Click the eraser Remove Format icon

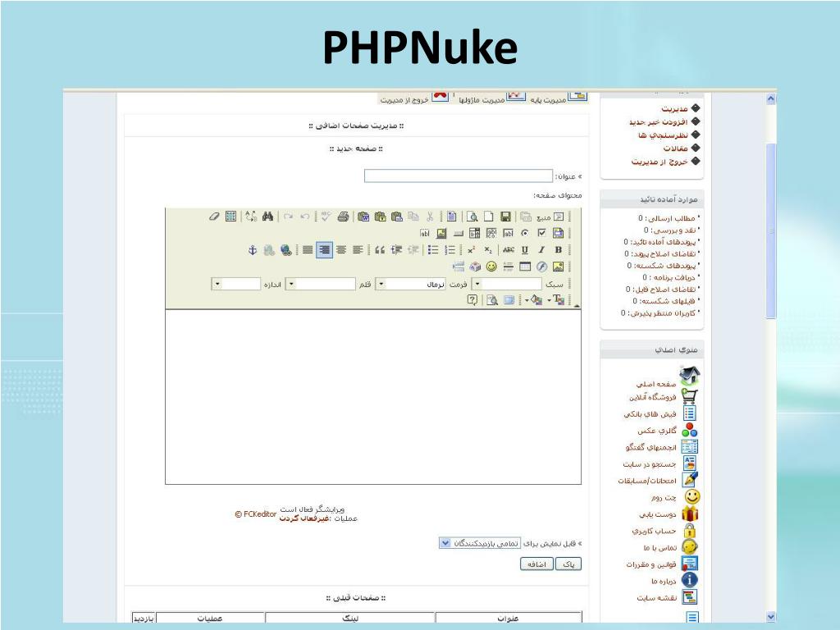point(214,217)
